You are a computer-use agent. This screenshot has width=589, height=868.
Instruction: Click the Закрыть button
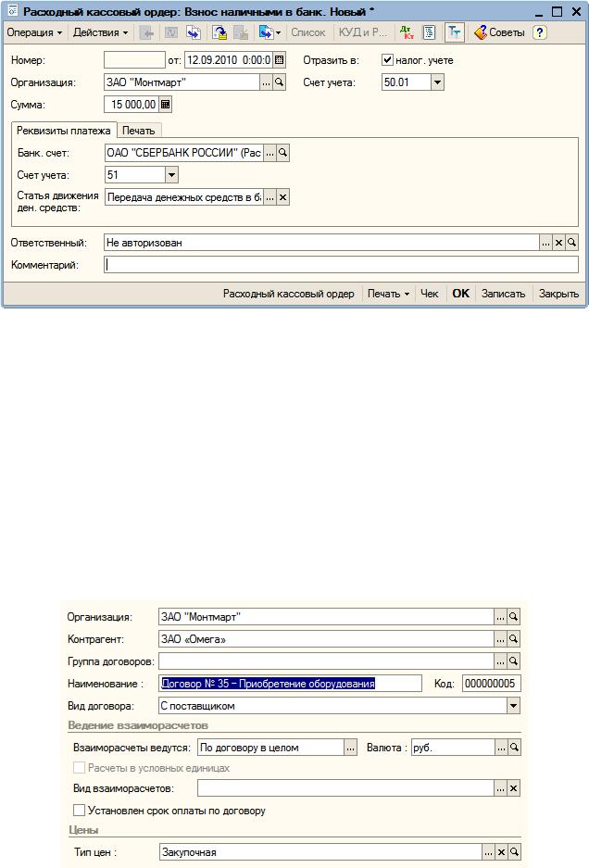point(558,294)
